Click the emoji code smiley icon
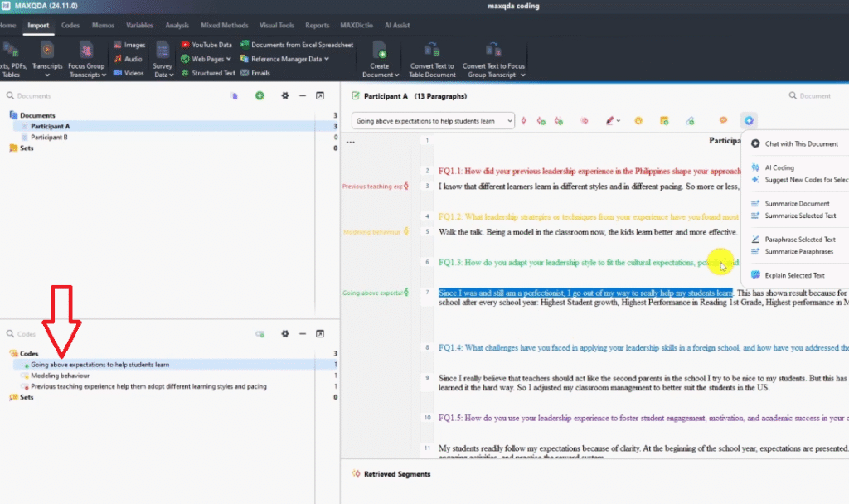This screenshot has height=504, width=849. [638, 121]
